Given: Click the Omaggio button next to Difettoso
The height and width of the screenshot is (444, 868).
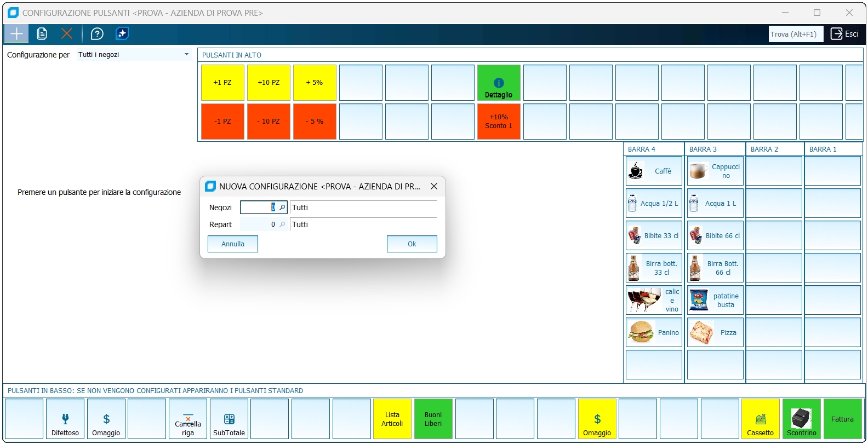Looking at the screenshot, I should tap(106, 419).
